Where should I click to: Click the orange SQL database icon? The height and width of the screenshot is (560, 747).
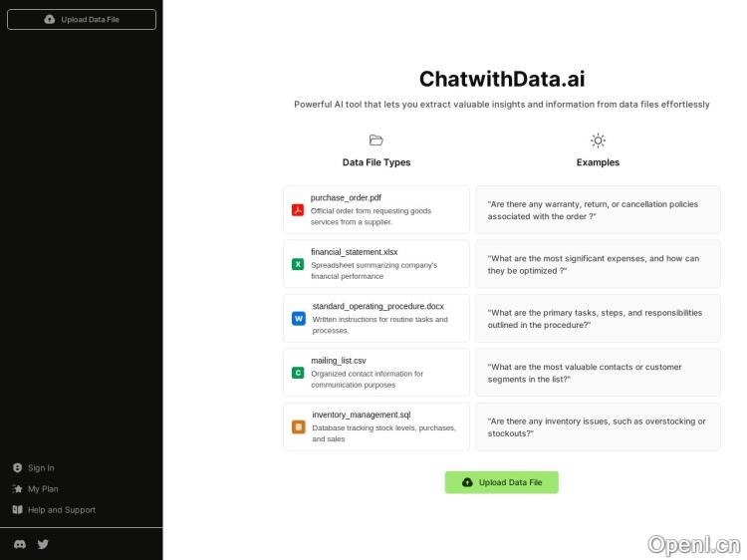[x=298, y=426]
